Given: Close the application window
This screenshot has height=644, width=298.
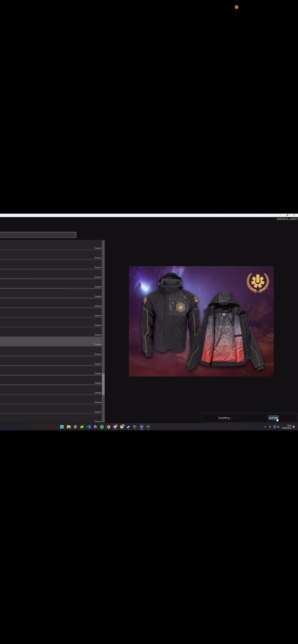Looking at the screenshot, I should click(x=294, y=215).
